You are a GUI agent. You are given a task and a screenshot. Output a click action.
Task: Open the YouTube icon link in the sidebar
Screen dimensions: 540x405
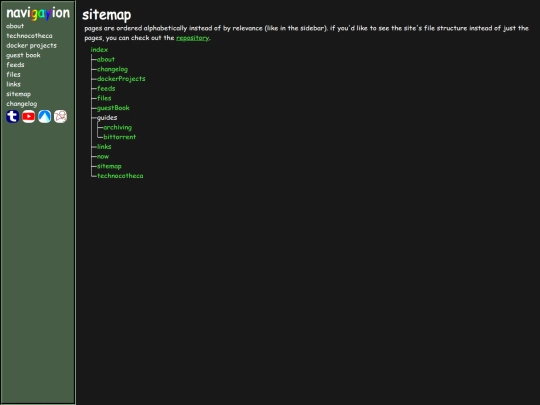click(x=29, y=116)
